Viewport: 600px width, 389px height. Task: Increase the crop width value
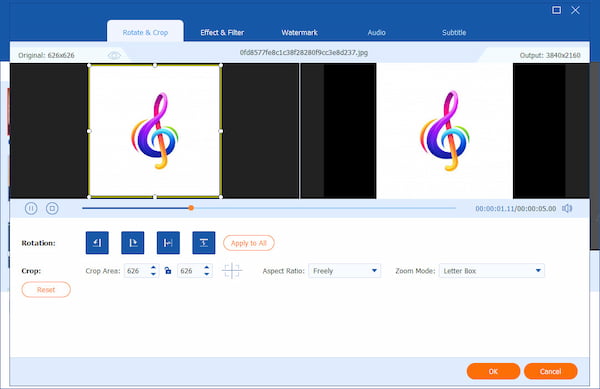pyautogui.click(x=153, y=267)
